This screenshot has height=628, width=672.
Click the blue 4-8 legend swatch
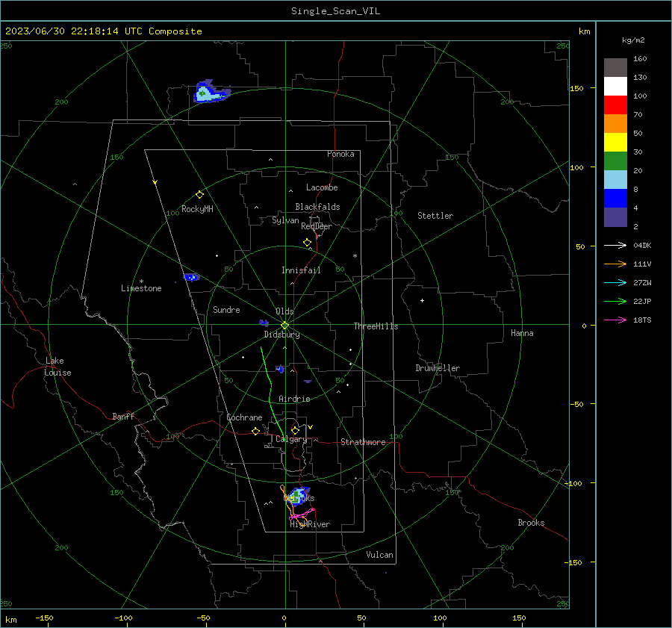(x=615, y=199)
